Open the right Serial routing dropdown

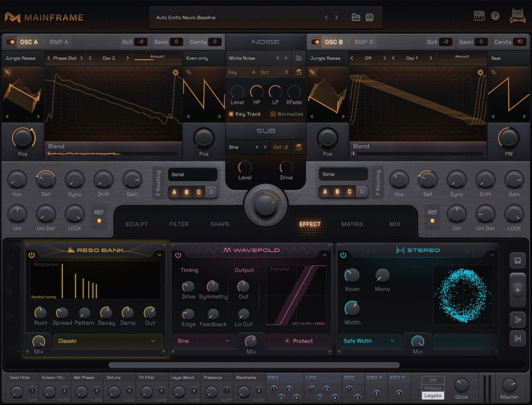[343, 175]
